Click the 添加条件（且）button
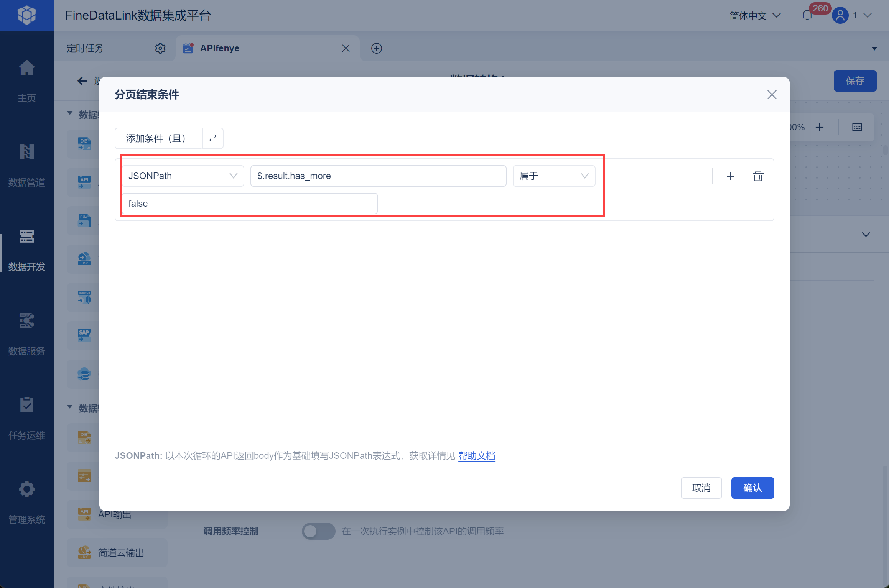This screenshot has width=889, height=588. [158, 138]
